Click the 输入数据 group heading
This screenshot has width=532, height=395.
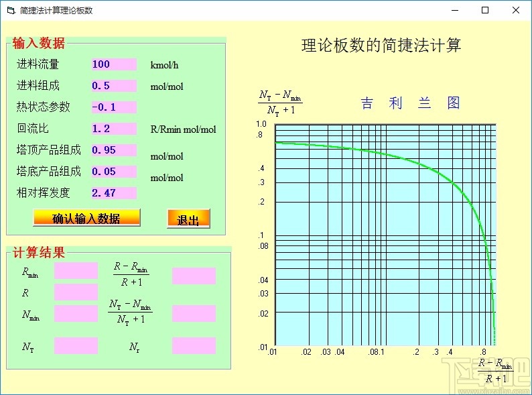(38, 43)
